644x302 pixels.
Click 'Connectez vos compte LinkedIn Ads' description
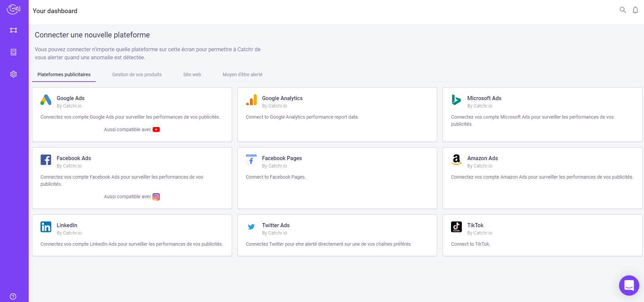132,244
